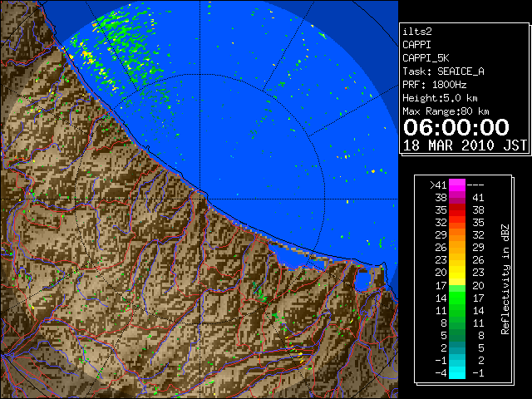This screenshot has height=399, width=532.
Task: Select the '>41' legend value
Action: [x=438, y=185]
